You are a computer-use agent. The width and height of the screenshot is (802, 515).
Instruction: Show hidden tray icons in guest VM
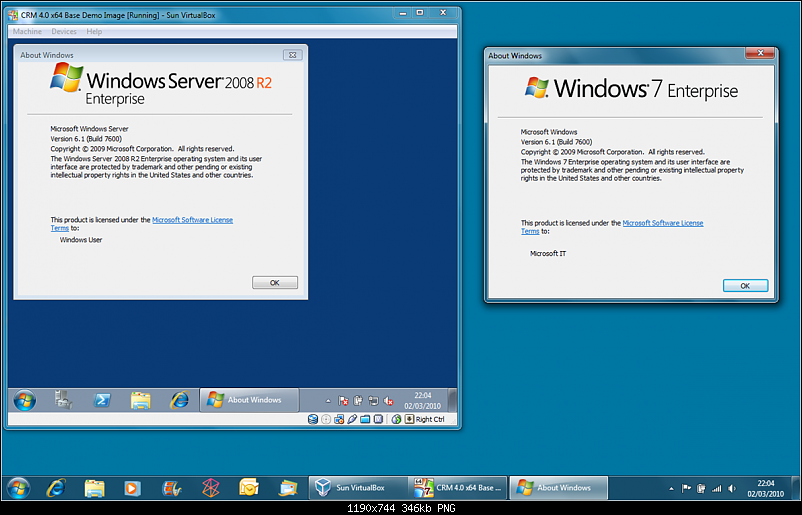(x=328, y=401)
